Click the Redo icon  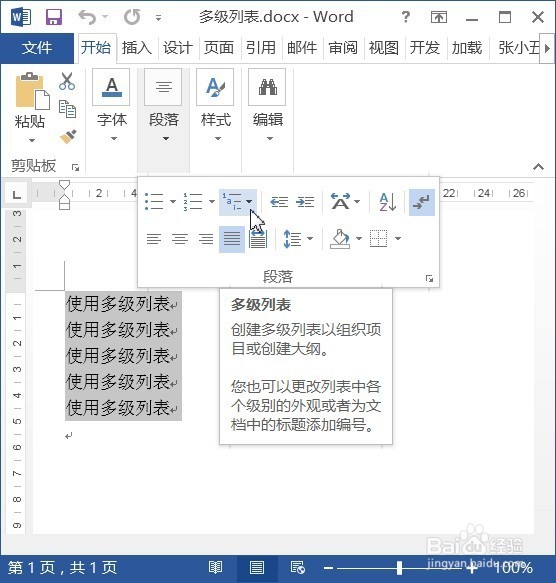132,17
